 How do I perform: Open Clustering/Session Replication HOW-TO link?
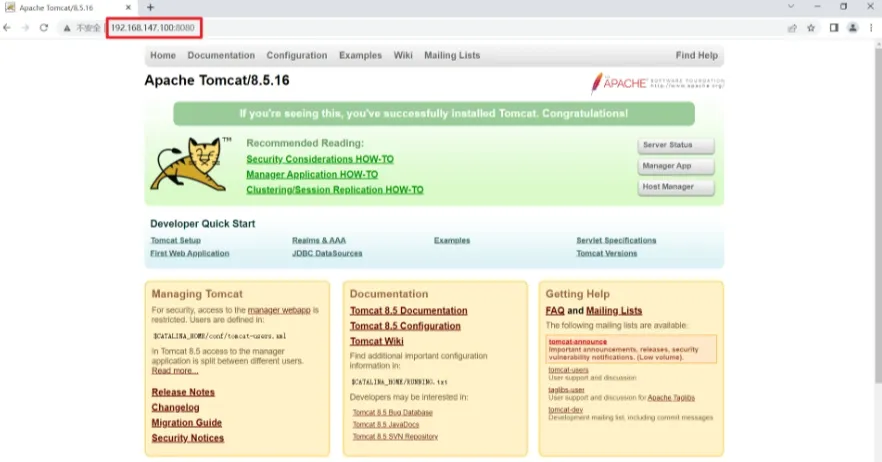coord(335,190)
